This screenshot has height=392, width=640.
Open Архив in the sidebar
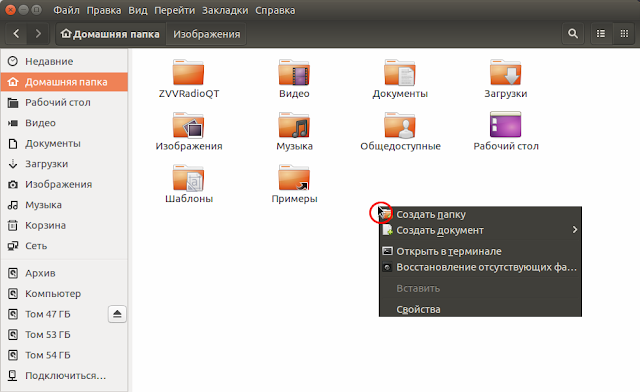(x=64, y=273)
